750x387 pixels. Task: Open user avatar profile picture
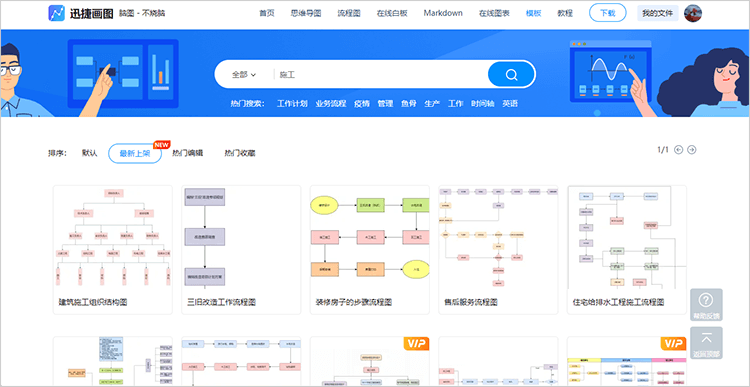[693, 13]
